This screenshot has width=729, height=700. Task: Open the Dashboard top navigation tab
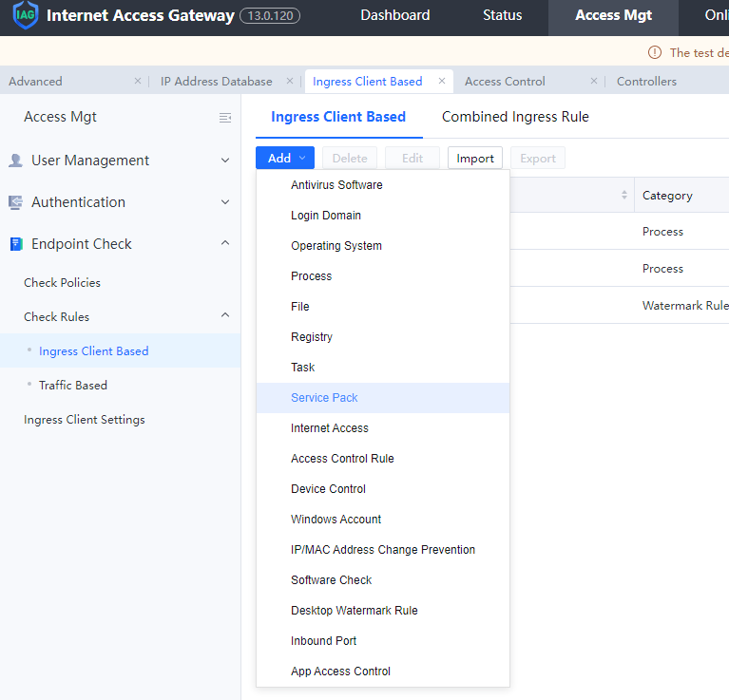tap(394, 16)
